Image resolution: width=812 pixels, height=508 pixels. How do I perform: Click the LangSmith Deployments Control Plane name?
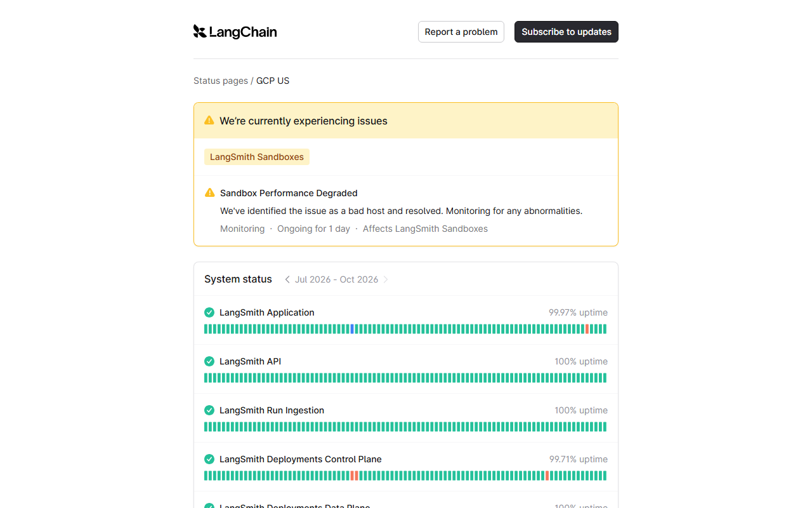point(301,459)
